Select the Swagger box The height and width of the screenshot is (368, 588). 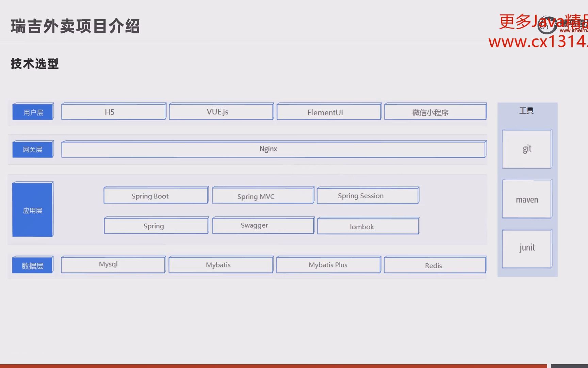click(263, 225)
